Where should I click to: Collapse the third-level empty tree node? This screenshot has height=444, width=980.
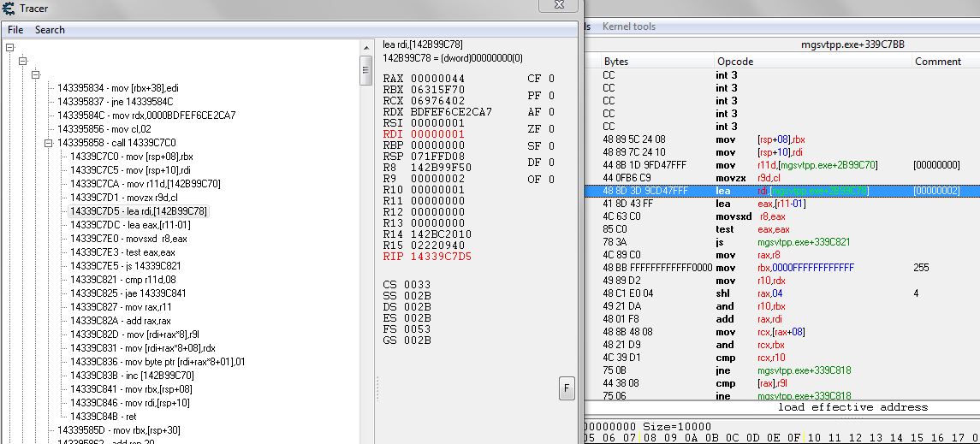pyautogui.click(x=36, y=75)
